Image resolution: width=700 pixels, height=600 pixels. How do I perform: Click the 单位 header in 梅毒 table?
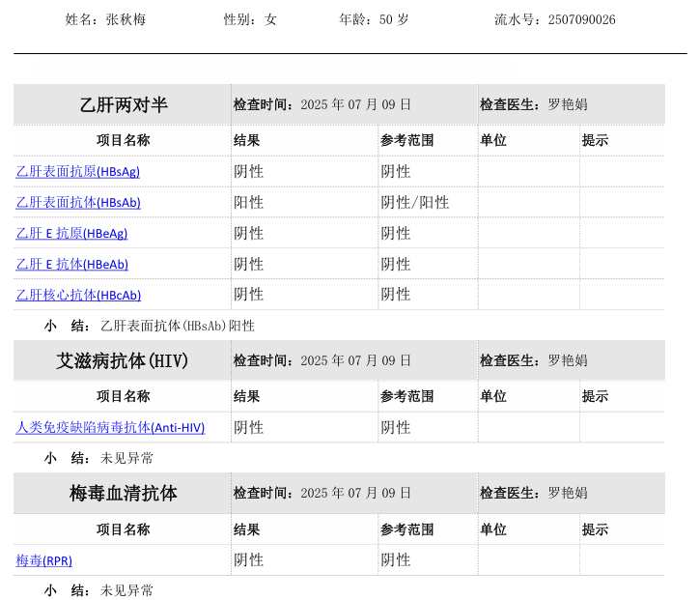[493, 529]
